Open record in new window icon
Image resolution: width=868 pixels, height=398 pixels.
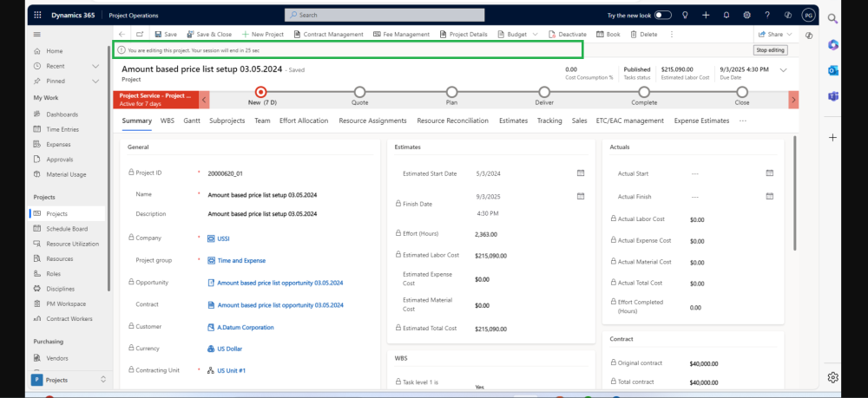(x=140, y=35)
